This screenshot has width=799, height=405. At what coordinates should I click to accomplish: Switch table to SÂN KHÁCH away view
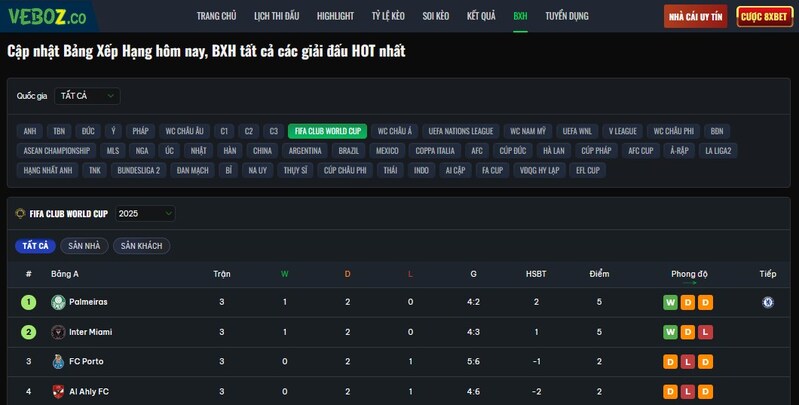142,246
